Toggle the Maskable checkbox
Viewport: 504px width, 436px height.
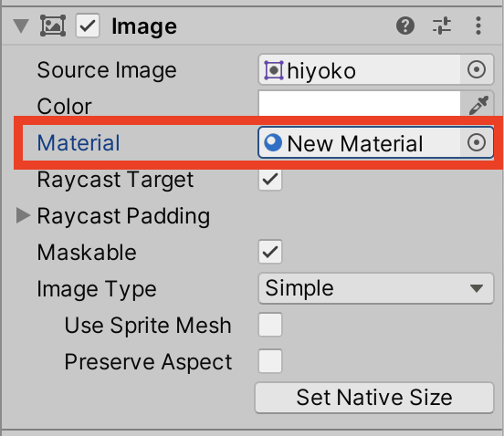click(x=270, y=252)
